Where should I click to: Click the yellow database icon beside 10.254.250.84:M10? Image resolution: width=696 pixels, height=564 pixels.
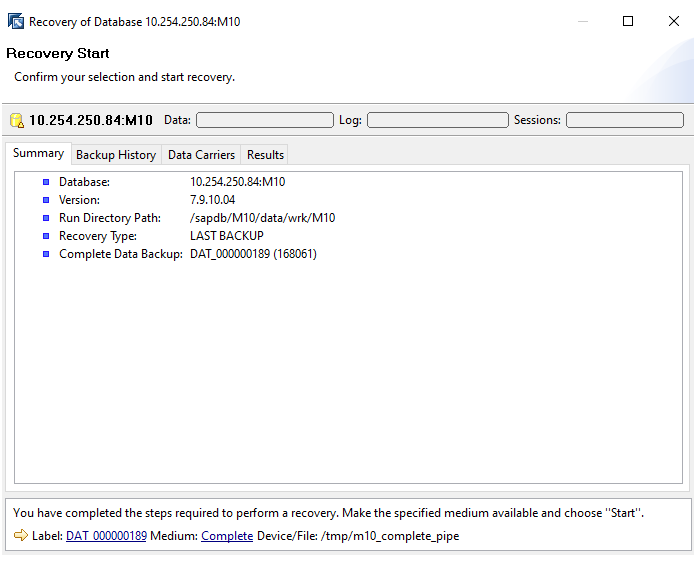coord(16,121)
